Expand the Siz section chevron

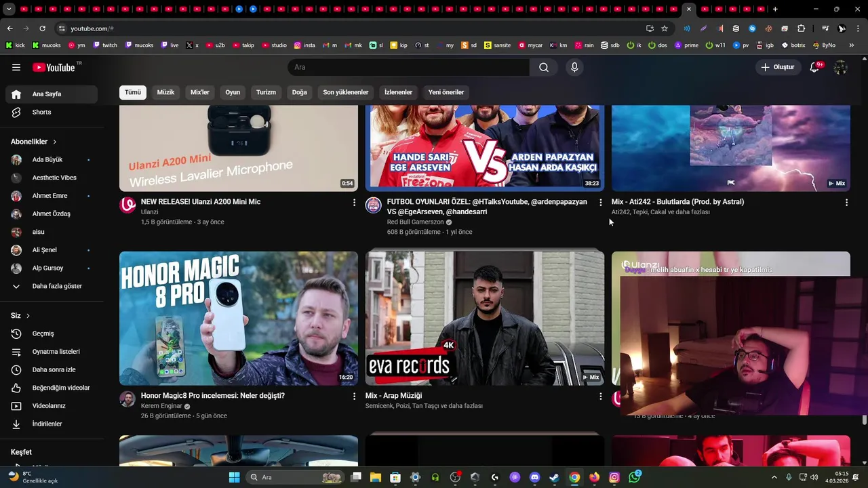coord(28,316)
